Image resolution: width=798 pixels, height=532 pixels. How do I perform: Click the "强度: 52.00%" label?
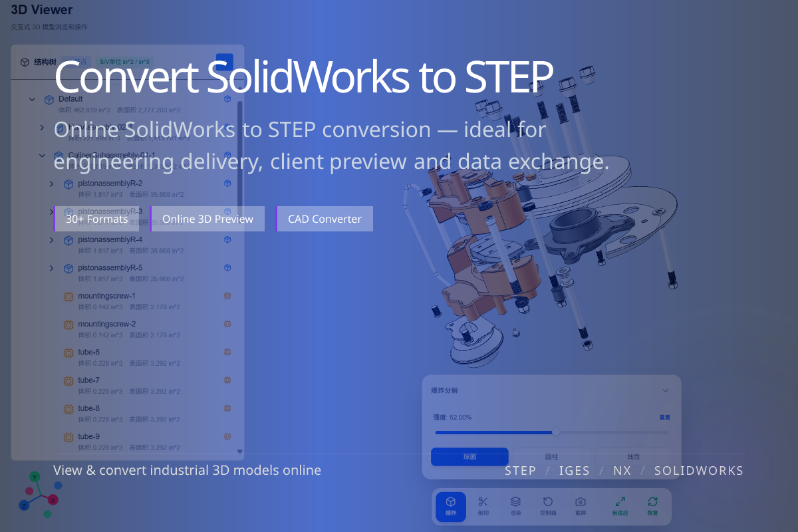point(452,417)
